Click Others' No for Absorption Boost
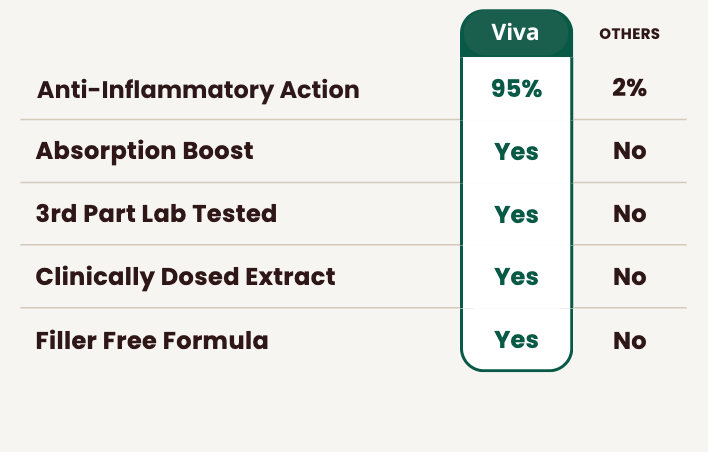Viewport: 708px width, 452px height. pos(629,152)
